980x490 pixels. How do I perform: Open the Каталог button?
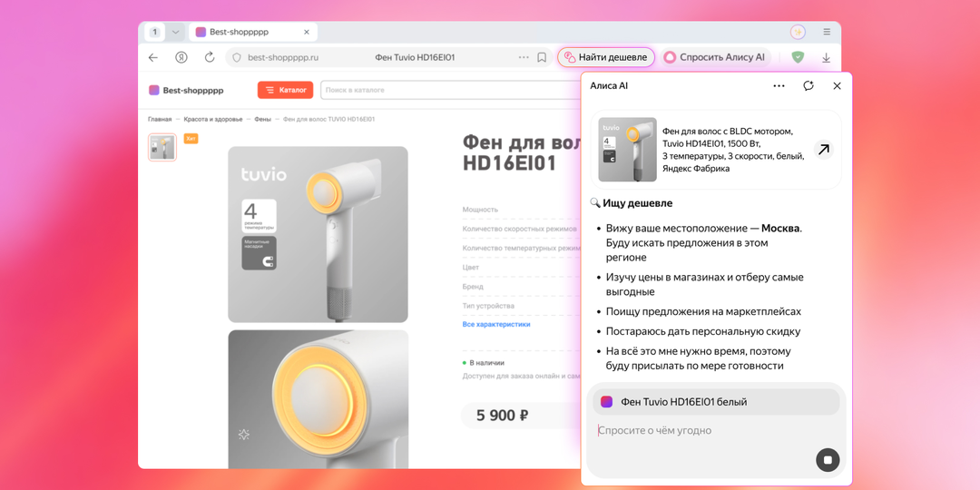tap(285, 90)
